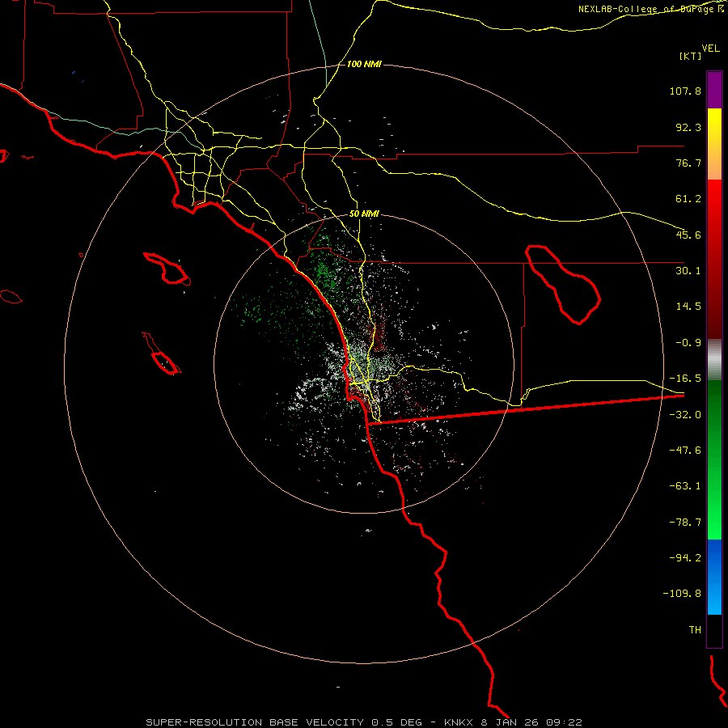Select the 92.3 legend value
The image size is (728, 728).
point(688,127)
